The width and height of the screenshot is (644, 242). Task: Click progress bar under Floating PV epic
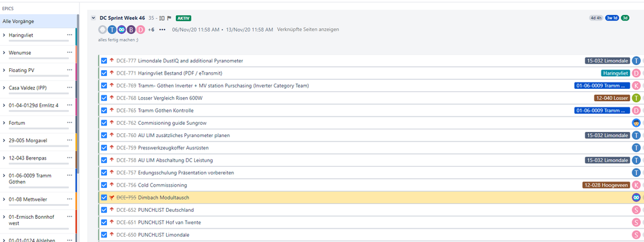click(x=39, y=76)
